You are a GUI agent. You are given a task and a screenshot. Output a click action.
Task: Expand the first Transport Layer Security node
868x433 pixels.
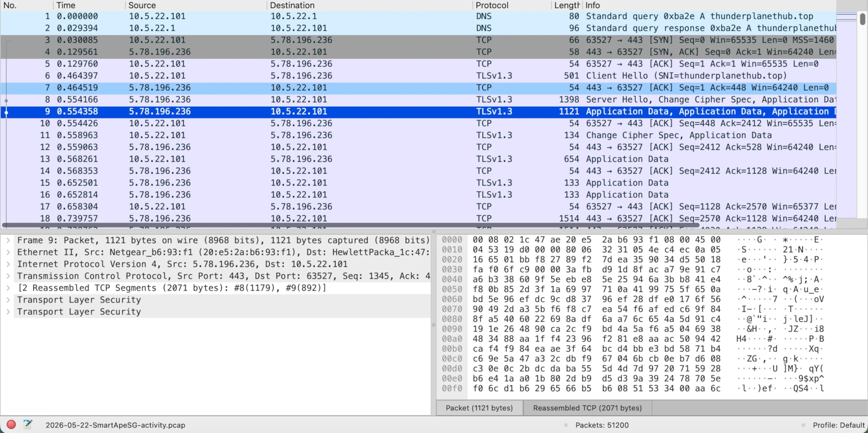pos(8,300)
